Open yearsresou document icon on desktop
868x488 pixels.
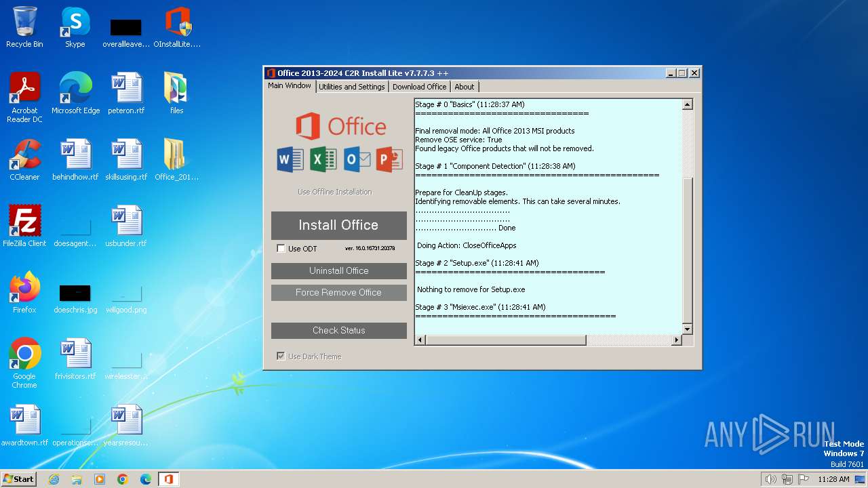[126, 425]
